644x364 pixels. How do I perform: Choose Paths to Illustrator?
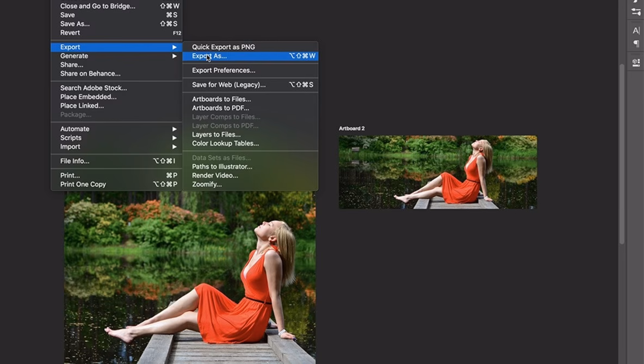tap(223, 166)
